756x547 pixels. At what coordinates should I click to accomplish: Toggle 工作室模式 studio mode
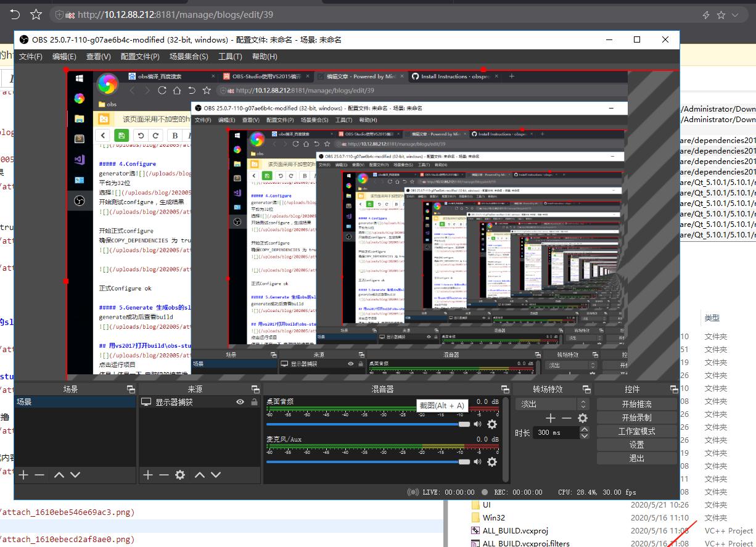tap(636, 431)
